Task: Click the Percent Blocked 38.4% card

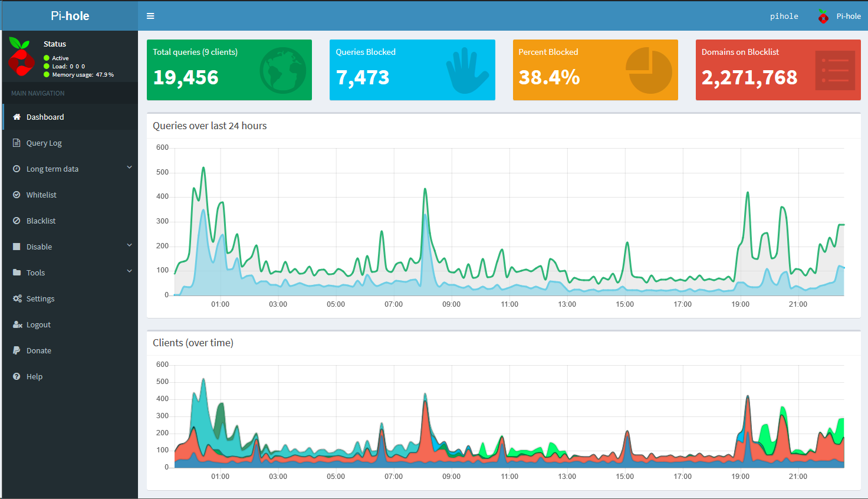Action: 596,70
